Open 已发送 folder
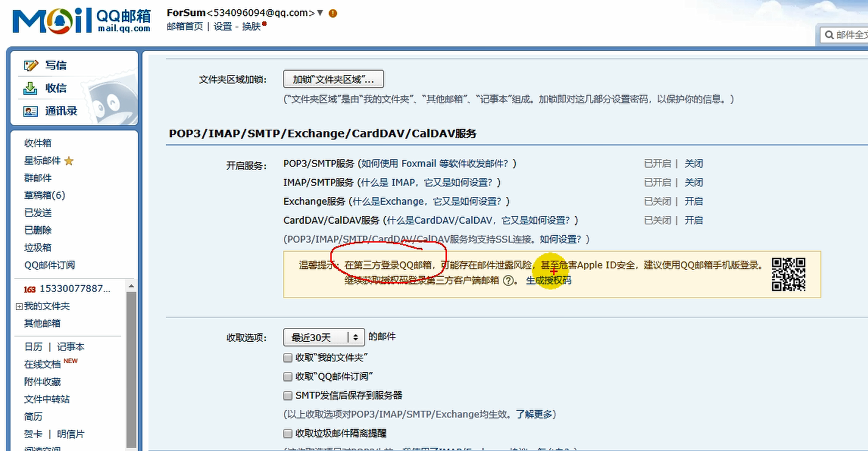Screen dimensions: 868x451 pos(38,213)
